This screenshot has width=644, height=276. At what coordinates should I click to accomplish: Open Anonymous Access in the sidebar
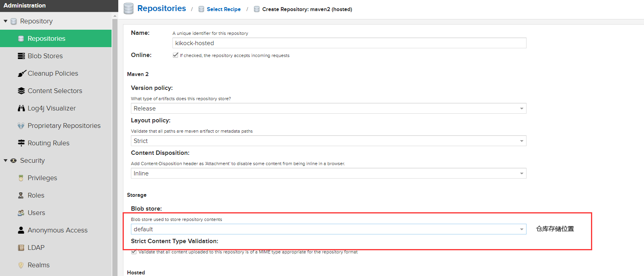coord(56,230)
